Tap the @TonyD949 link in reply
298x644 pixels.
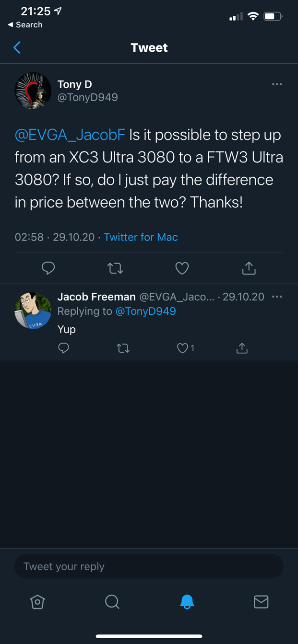click(145, 311)
